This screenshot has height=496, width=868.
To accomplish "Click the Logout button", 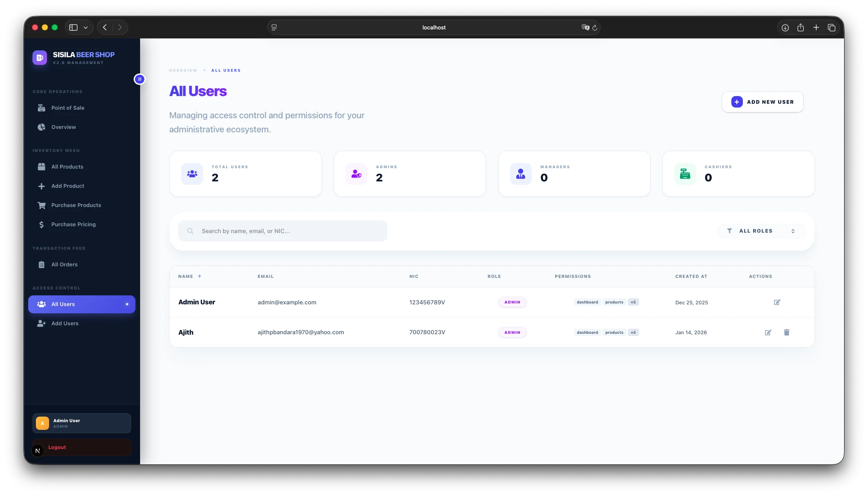I will tap(82, 447).
